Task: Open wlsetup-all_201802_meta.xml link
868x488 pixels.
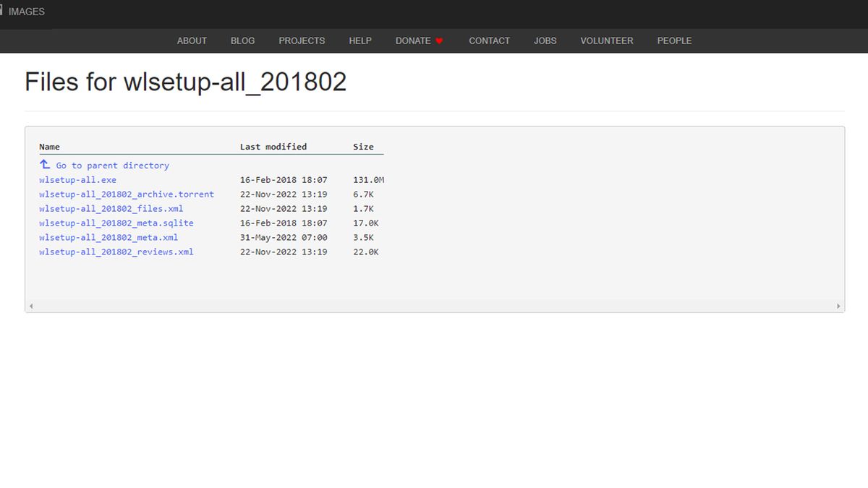Action: [109, 237]
